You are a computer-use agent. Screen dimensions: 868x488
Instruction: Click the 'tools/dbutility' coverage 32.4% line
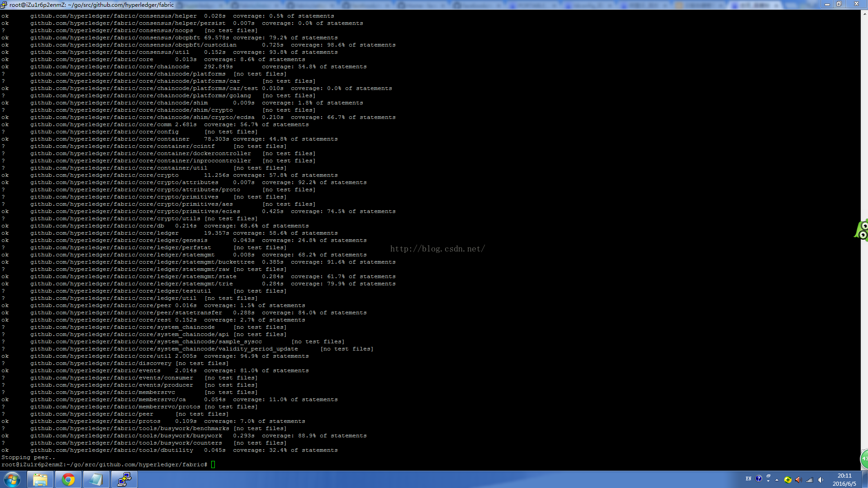170,450
